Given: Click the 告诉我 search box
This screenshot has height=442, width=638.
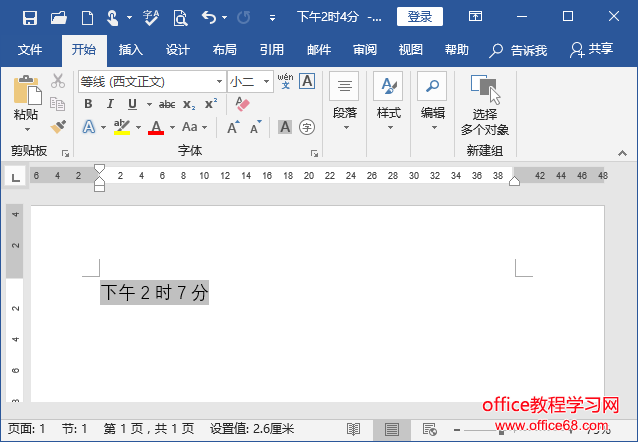Looking at the screenshot, I should pyautogui.click(x=518, y=50).
